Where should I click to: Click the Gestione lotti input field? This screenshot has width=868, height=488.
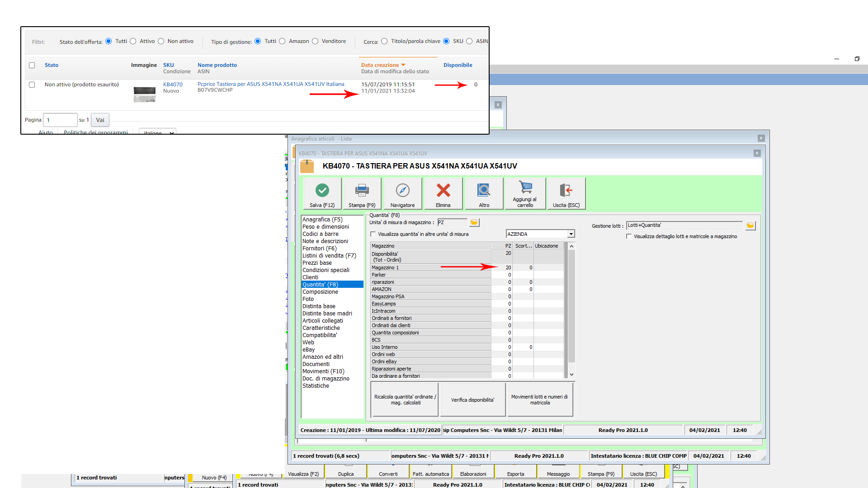[x=684, y=225]
